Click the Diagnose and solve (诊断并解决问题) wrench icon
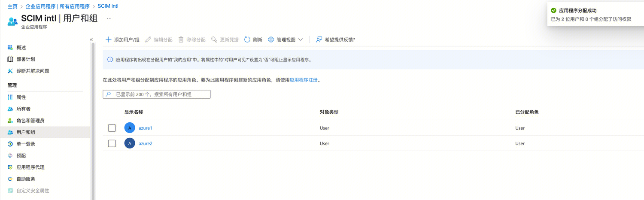 click(10, 71)
